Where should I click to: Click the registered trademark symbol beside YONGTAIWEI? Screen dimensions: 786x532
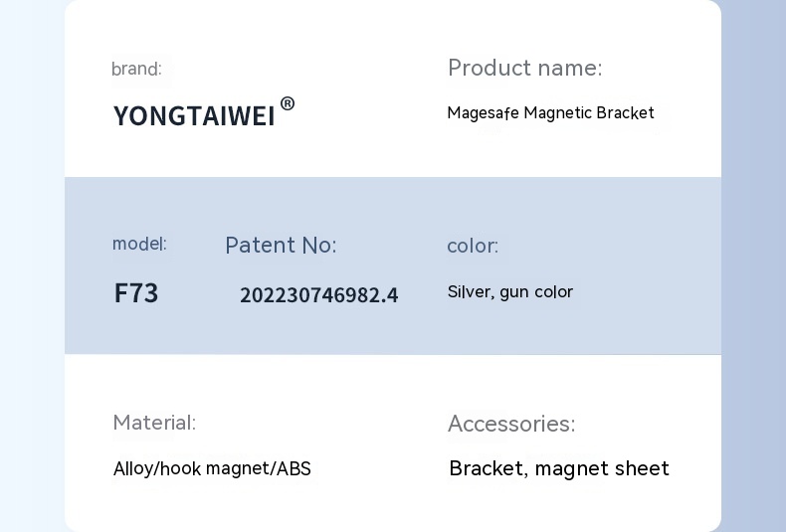(x=288, y=103)
